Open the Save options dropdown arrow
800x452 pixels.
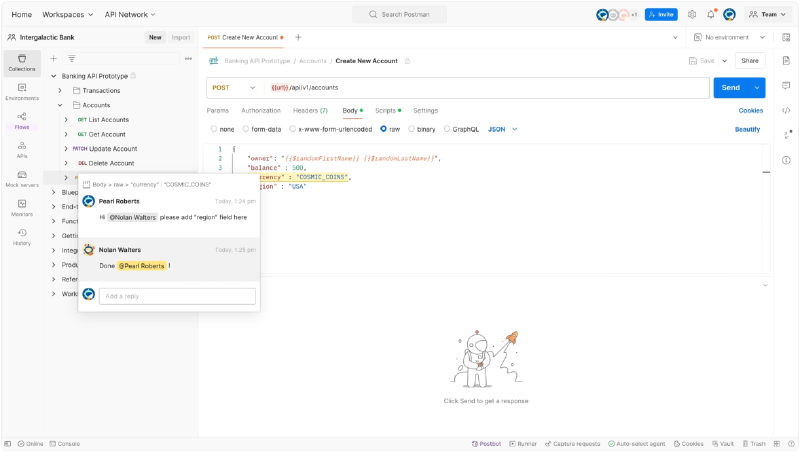tap(724, 61)
